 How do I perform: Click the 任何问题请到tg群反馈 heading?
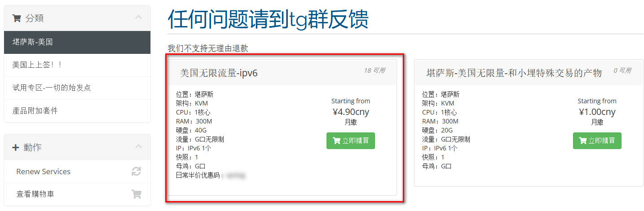coord(268,20)
